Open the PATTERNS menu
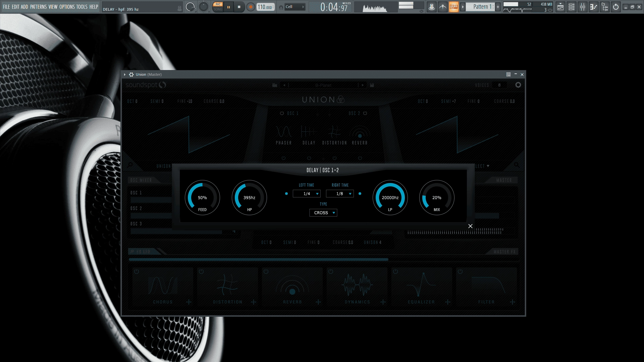This screenshot has width=644, height=362. pos(38,7)
